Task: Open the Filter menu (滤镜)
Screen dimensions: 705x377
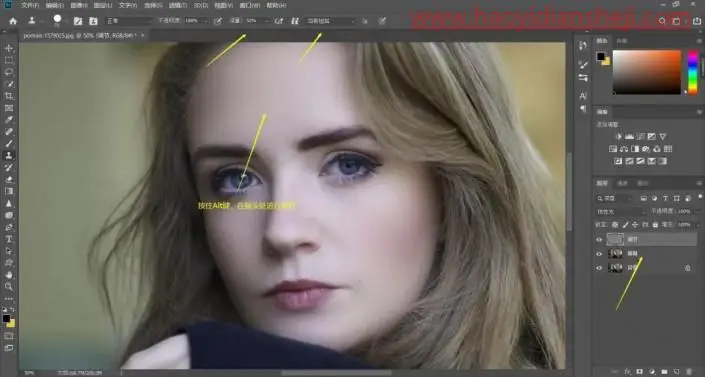Action: click(178, 5)
